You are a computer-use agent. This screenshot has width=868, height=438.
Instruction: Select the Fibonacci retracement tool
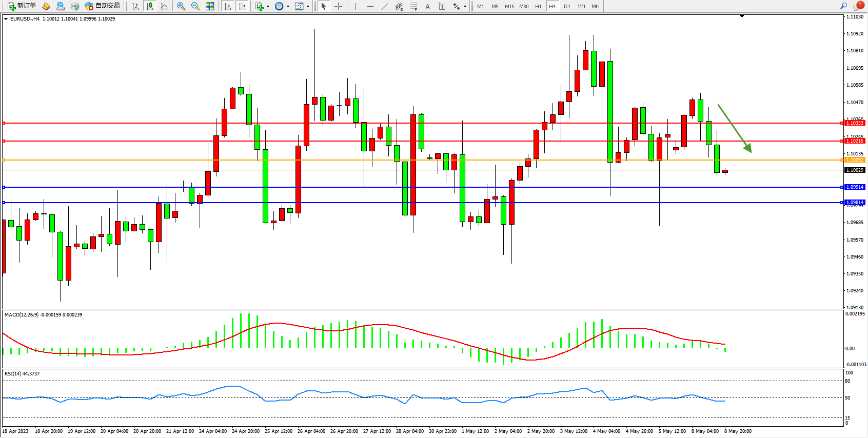click(x=413, y=6)
